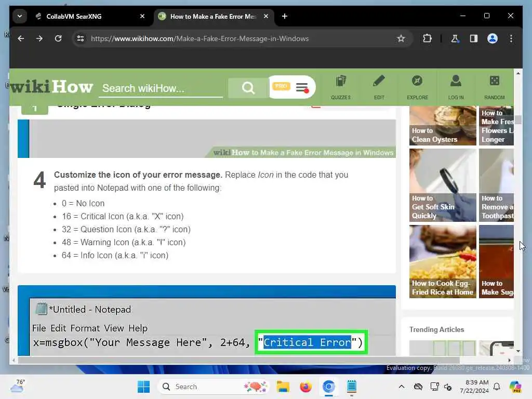Click Log In on wikiHow
This screenshot has height=399, width=532.
coord(456,87)
